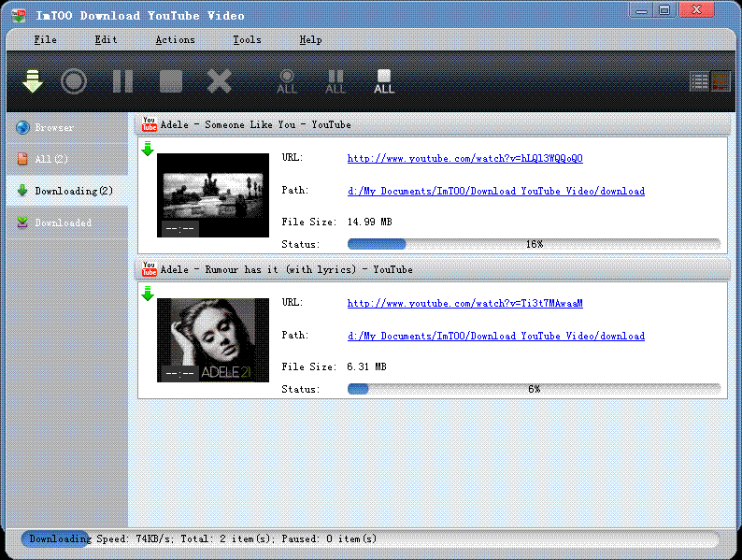Click the Downloading status bar indicator
The height and width of the screenshot is (560, 742).
pyautogui.click(x=55, y=538)
